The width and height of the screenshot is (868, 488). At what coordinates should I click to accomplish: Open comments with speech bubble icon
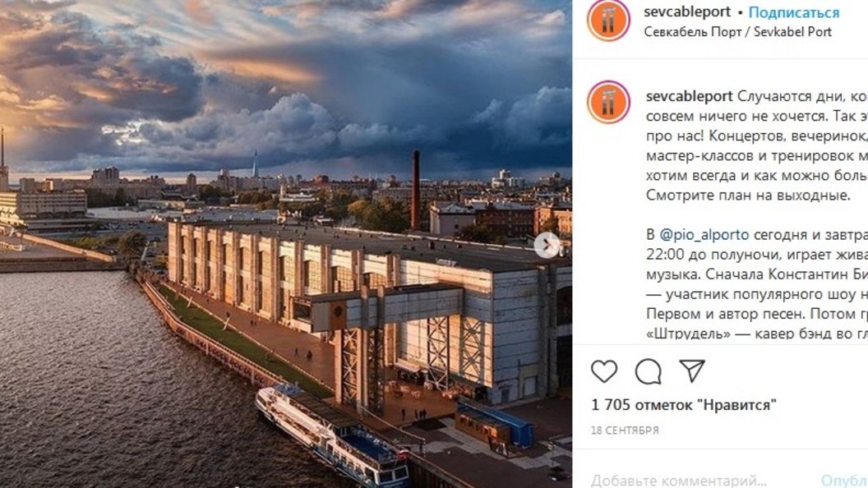pyautogui.click(x=649, y=371)
